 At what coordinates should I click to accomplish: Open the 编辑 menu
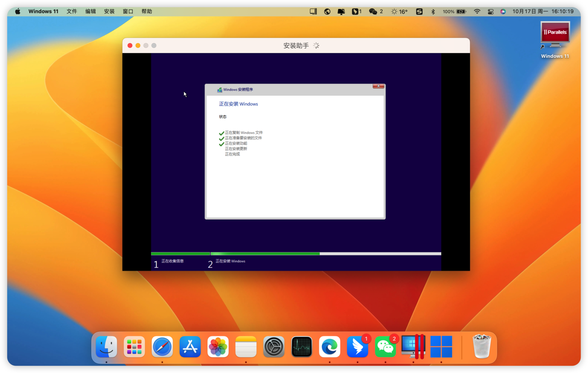click(x=91, y=11)
